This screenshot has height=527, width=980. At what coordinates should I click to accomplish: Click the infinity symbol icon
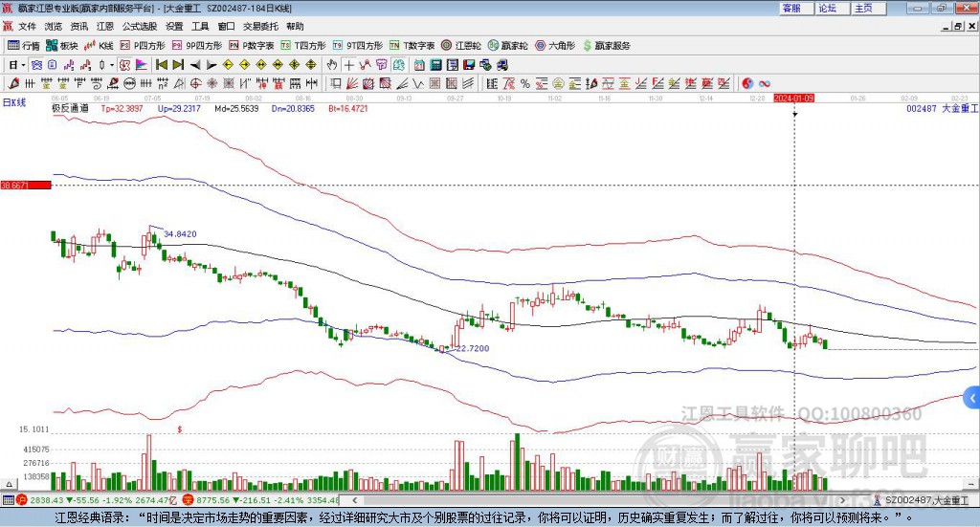click(765, 83)
